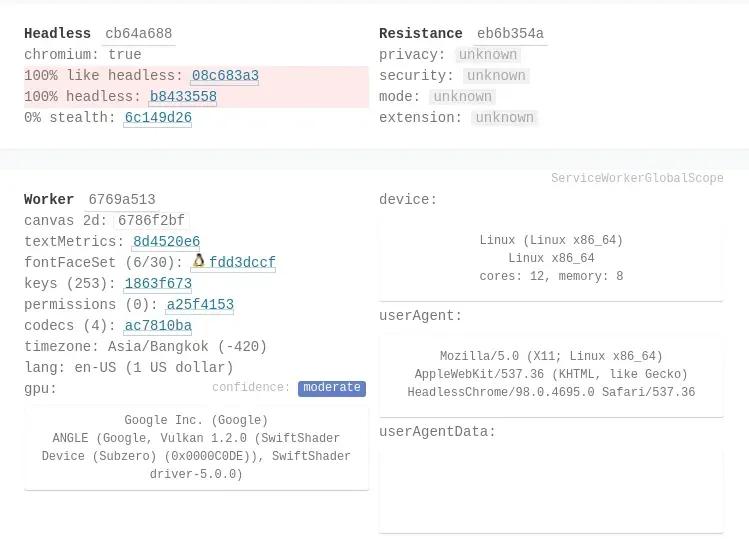Open codecs hash link ac7810ba

[x=158, y=326]
